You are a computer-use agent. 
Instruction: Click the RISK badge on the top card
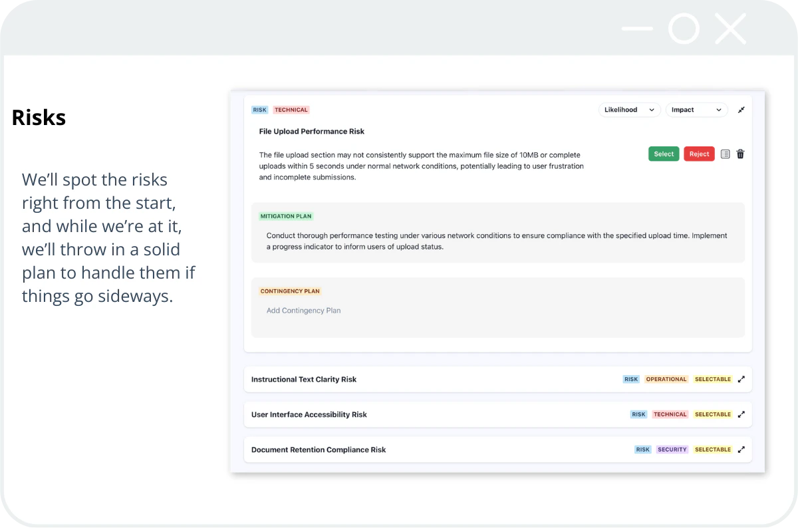(x=259, y=110)
